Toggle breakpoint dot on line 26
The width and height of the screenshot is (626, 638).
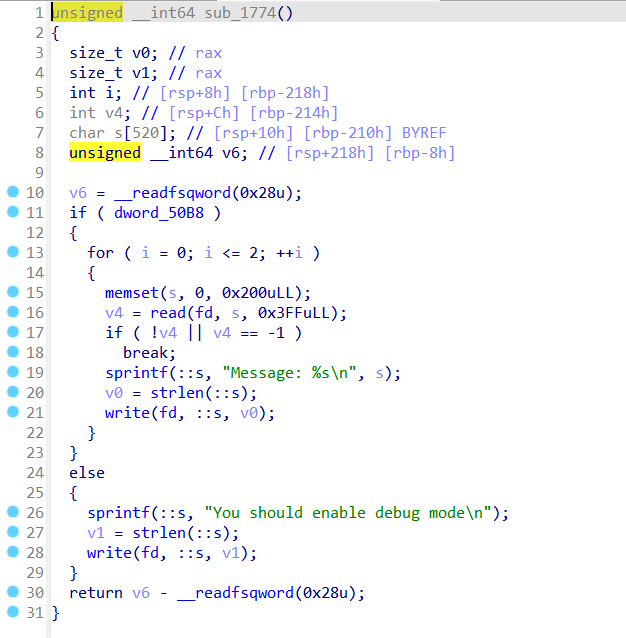(13, 511)
